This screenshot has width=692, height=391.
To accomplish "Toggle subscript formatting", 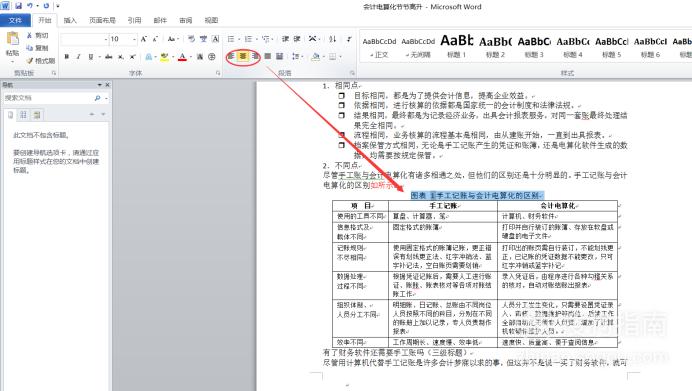I will pyautogui.click(x=120, y=57).
